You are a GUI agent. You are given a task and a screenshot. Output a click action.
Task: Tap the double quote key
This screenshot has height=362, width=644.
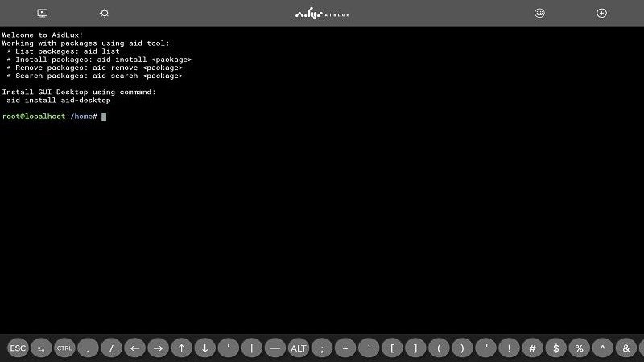pos(486,348)
